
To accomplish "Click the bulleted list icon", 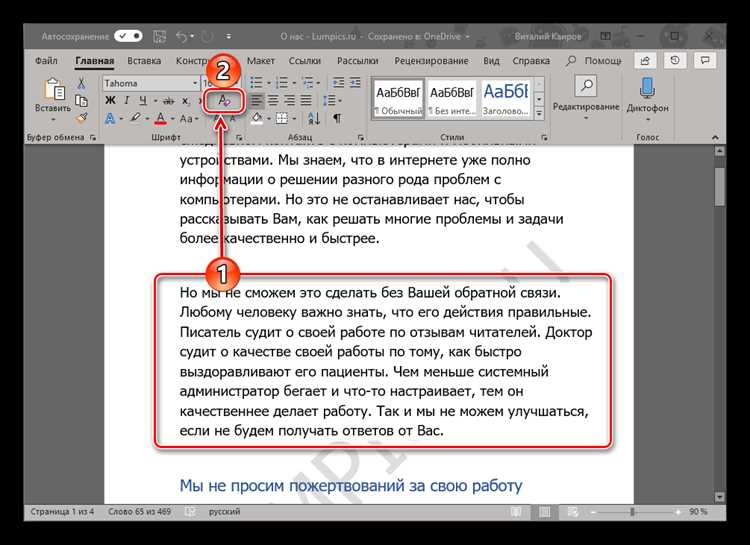I will click(256, 83).
